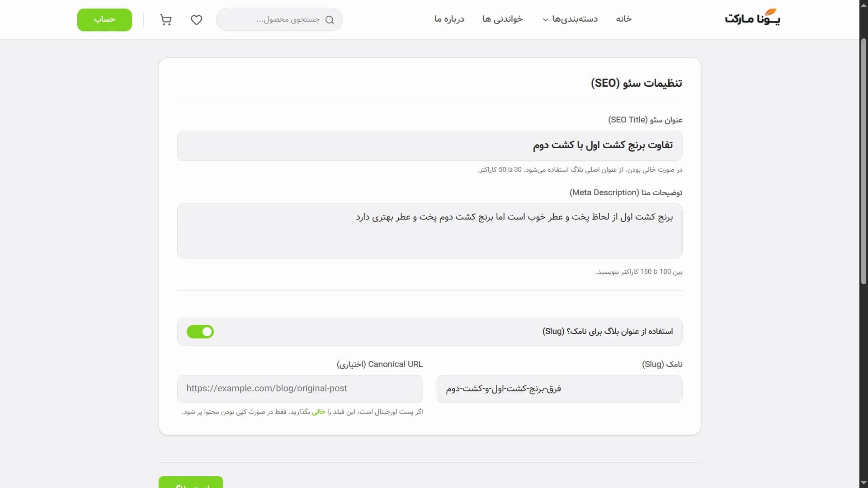The height and width of the screenshot is (488, 868).
Task: Click the Meta Description textarea
Action: click(x=429, y=231)
